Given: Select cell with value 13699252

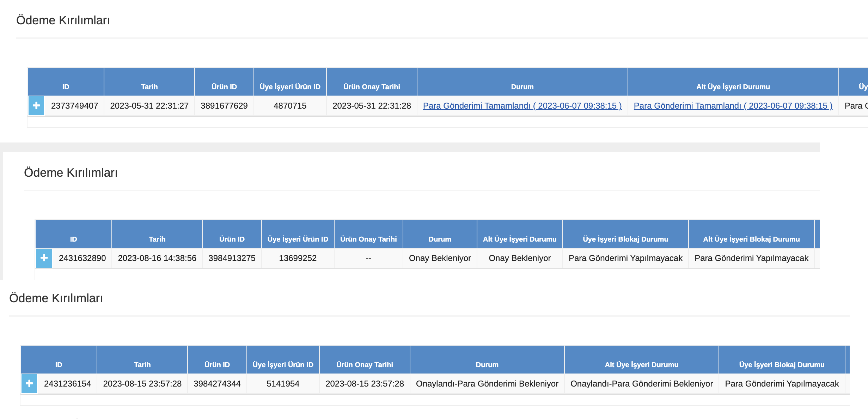Looking at the screenshot, I should [x=298, y=258].
